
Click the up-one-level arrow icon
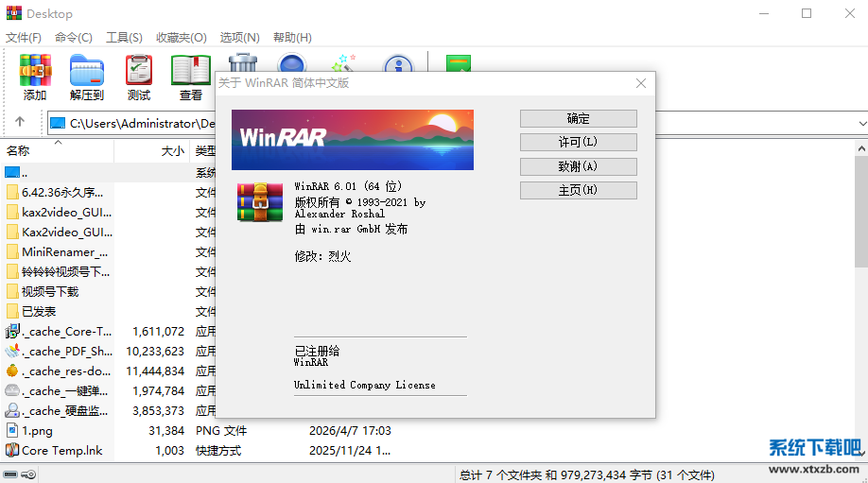pos(20,122)
